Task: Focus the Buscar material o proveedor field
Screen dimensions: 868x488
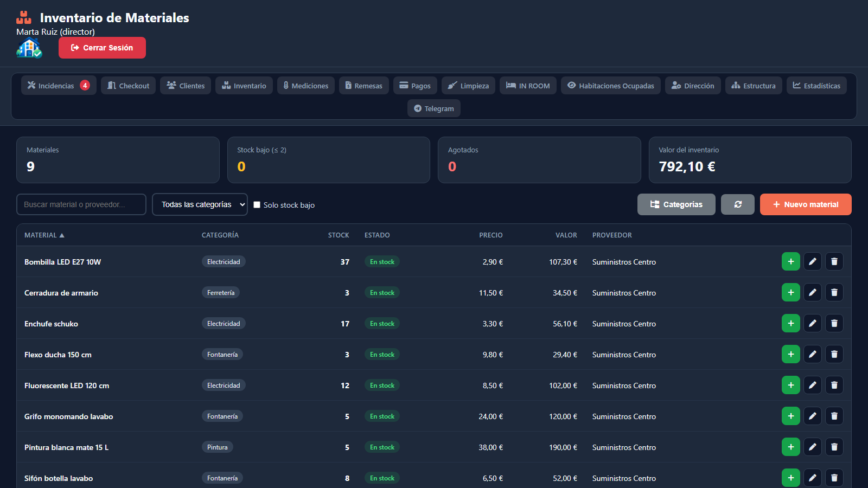Action: point(81,204)
